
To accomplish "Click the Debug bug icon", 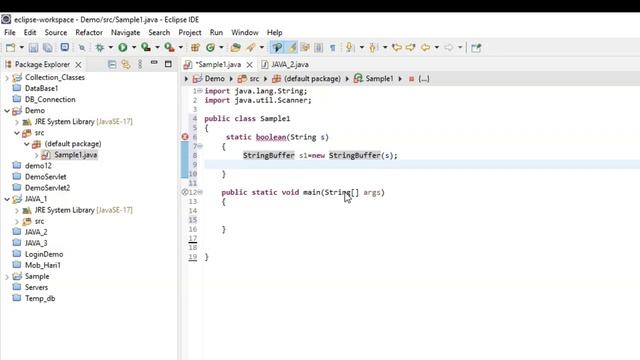I will (x=100, y=48).
